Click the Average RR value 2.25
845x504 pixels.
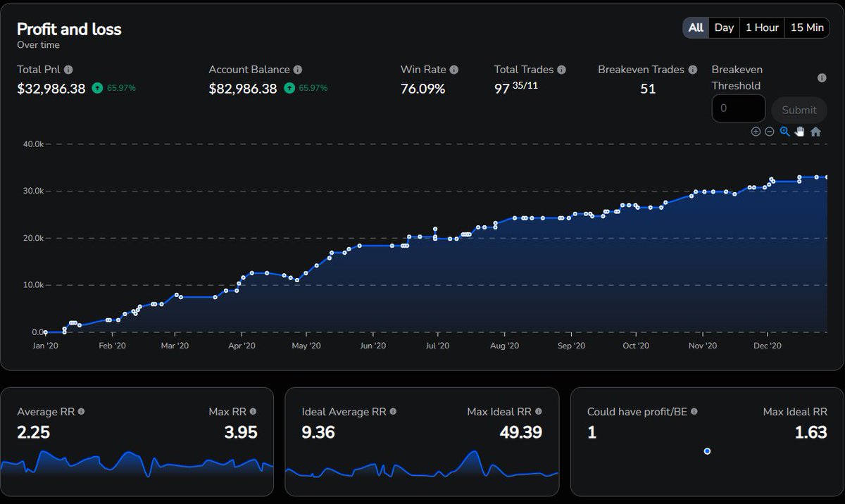[34, 432]
